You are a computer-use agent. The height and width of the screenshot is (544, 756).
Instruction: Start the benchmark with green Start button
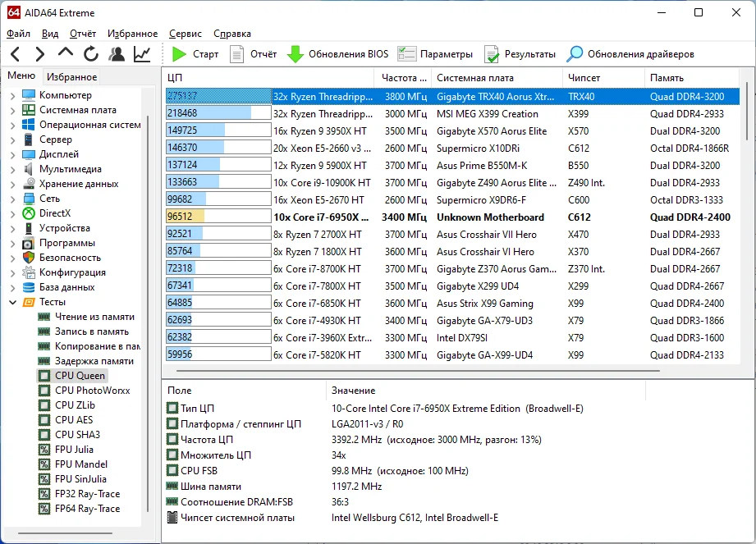point(195,54)
